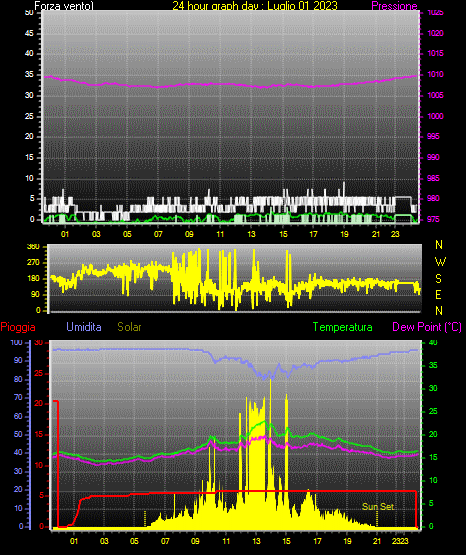Screen dimensions: 466x555
Task: Click pressure axis value "975"
Action: [433, 219]
